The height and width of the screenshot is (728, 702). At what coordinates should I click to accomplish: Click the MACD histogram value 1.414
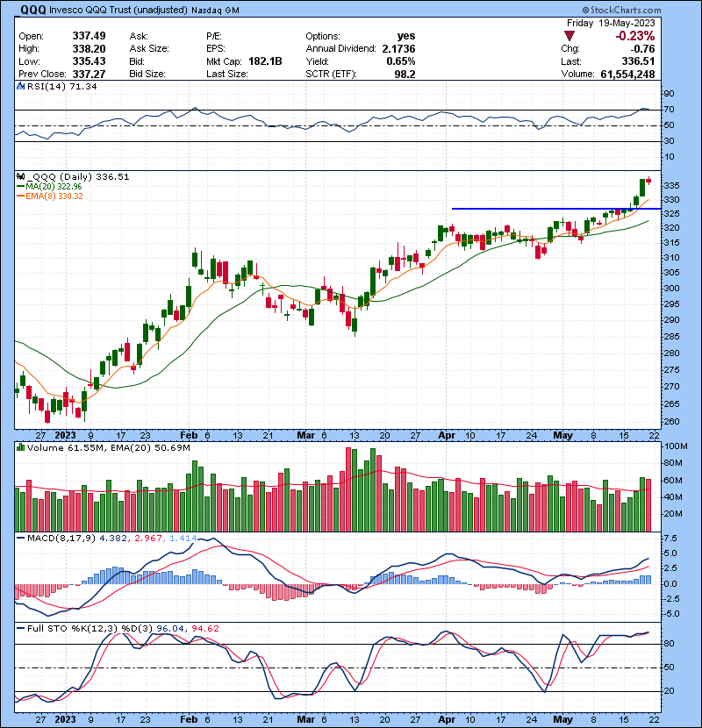point(183,539)
